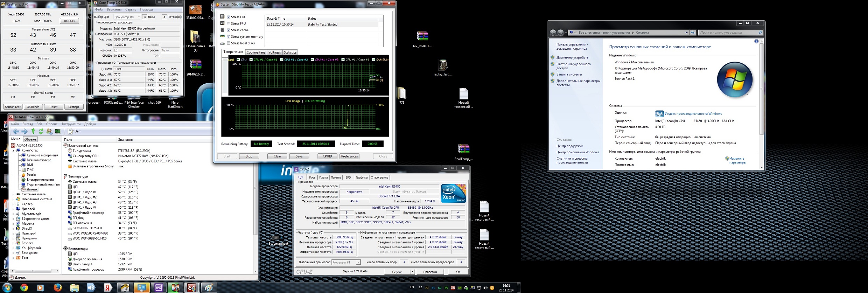Click the help question mark in System window
The width and height of the screenshot is (868, 293).
pos(756,41)
